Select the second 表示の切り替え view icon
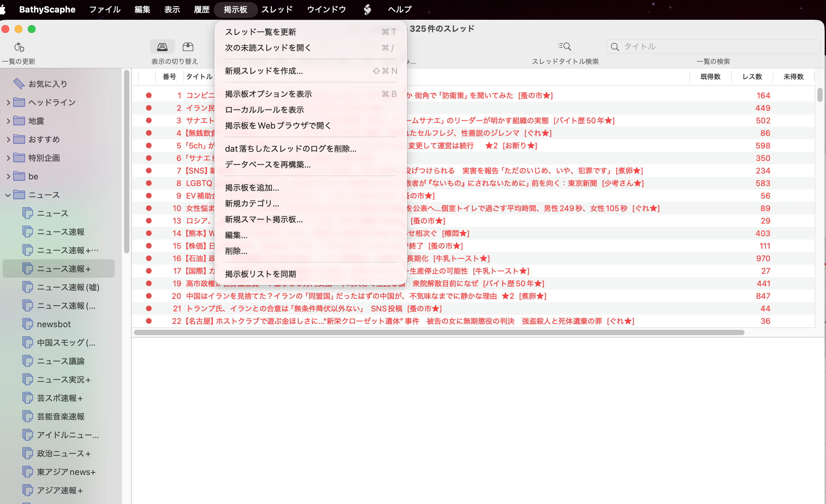This screenshot has height=504, width=826. click(x=188, y=47)
